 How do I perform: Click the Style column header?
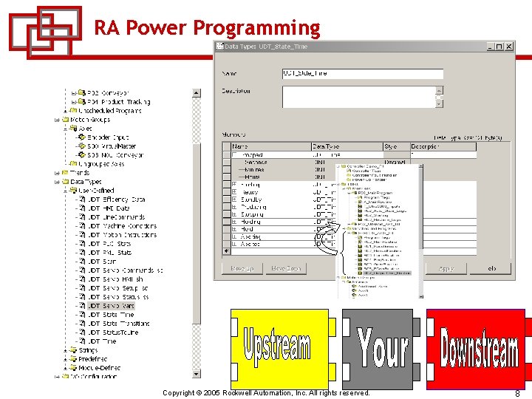(x=397, y=146)
